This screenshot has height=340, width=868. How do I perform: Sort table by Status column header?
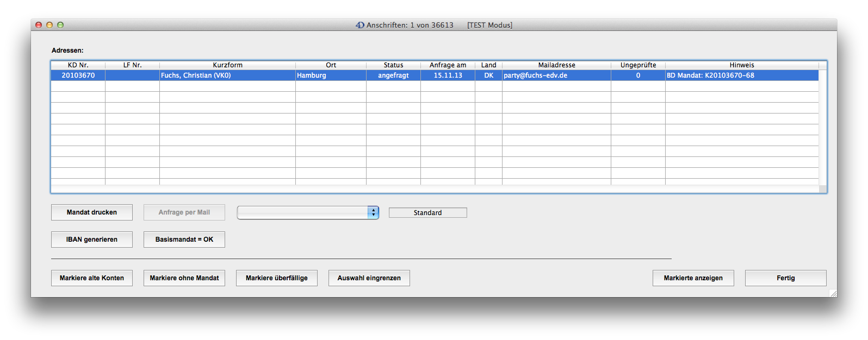(x=393, y=65)
